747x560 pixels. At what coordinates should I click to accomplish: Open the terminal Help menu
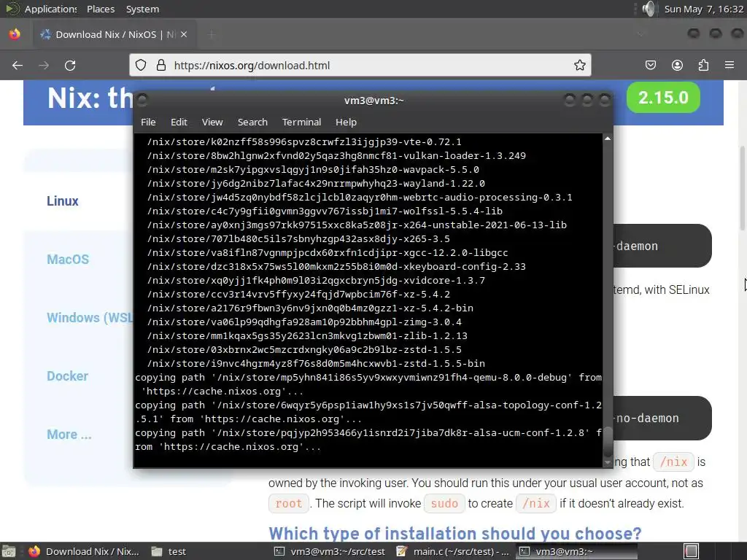(346, 122)
